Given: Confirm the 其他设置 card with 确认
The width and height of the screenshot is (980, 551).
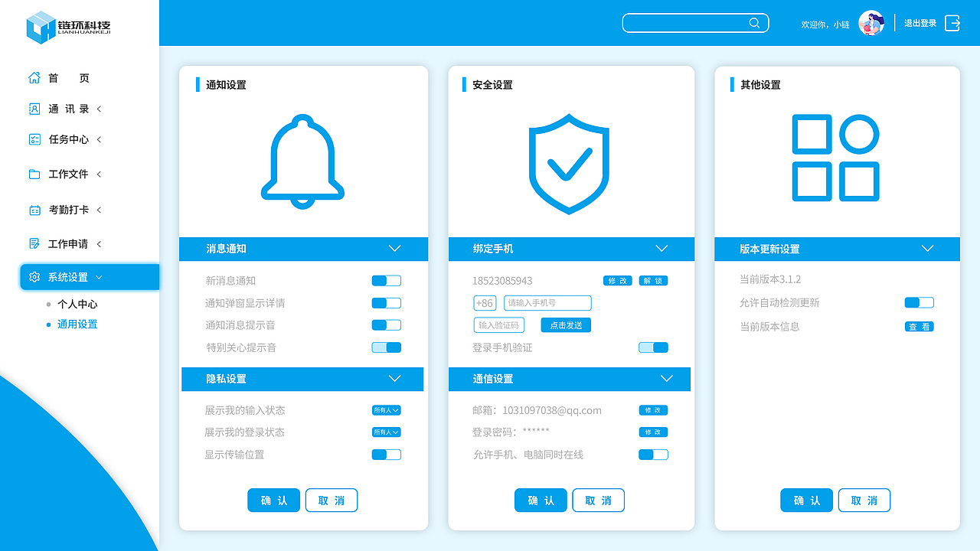Looking at the screenshot, I should pyautogui.click(x=807, y=500).
